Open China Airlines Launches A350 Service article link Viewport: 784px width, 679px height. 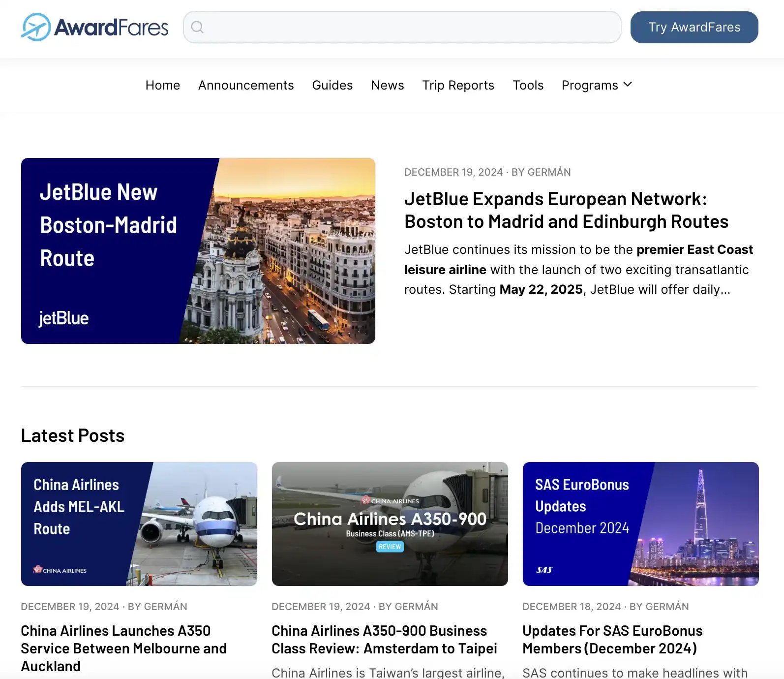(x=124, y=648)
